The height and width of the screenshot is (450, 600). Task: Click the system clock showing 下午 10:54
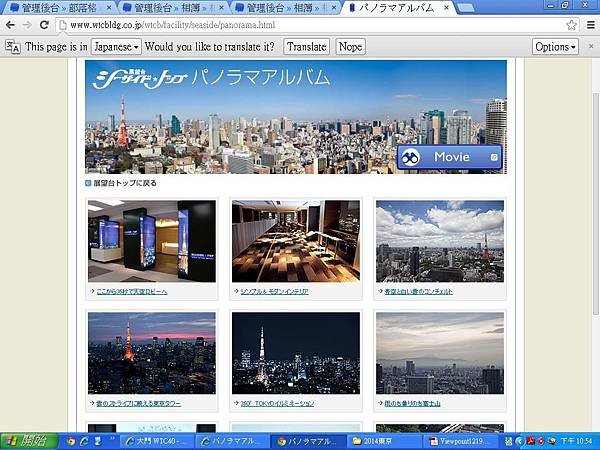click(x=577, y=441)
